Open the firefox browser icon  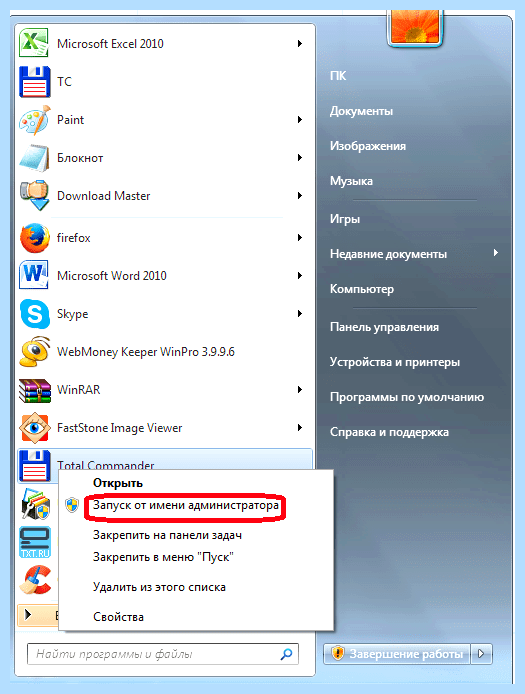[x=35, y=238]
